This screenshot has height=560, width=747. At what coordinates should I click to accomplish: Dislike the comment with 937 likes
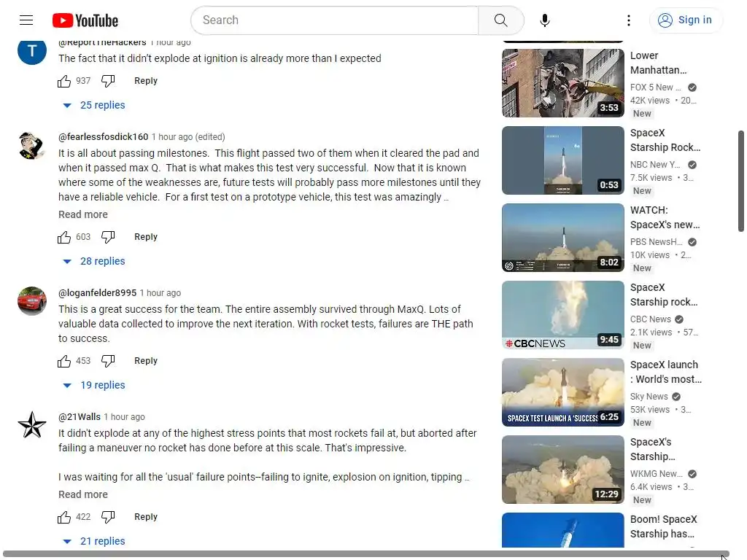pyautogui.click(x=108, y=81)
